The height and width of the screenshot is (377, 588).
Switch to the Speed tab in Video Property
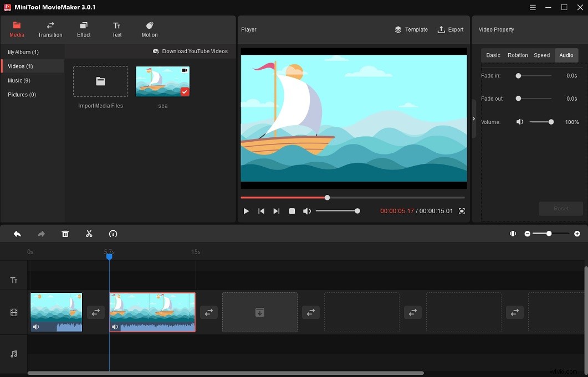[542, 55]
